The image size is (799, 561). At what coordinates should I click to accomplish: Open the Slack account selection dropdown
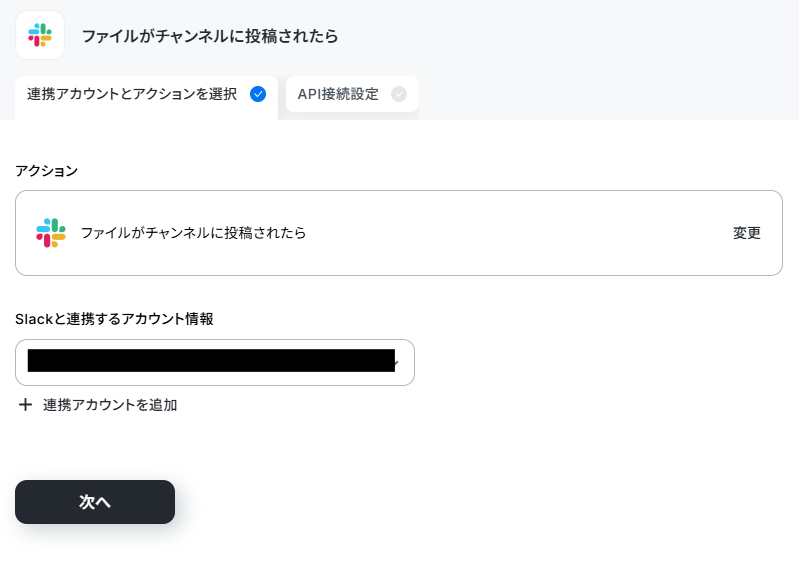point(215,362)
